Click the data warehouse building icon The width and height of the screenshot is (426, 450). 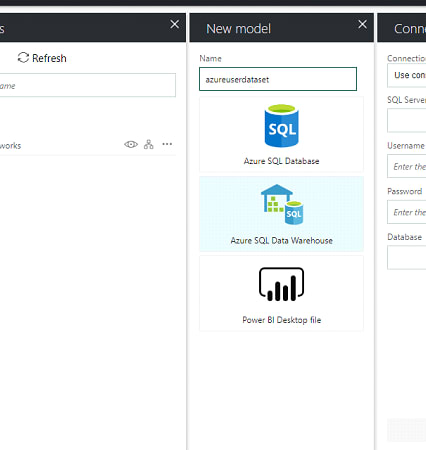tap(282, 204)
